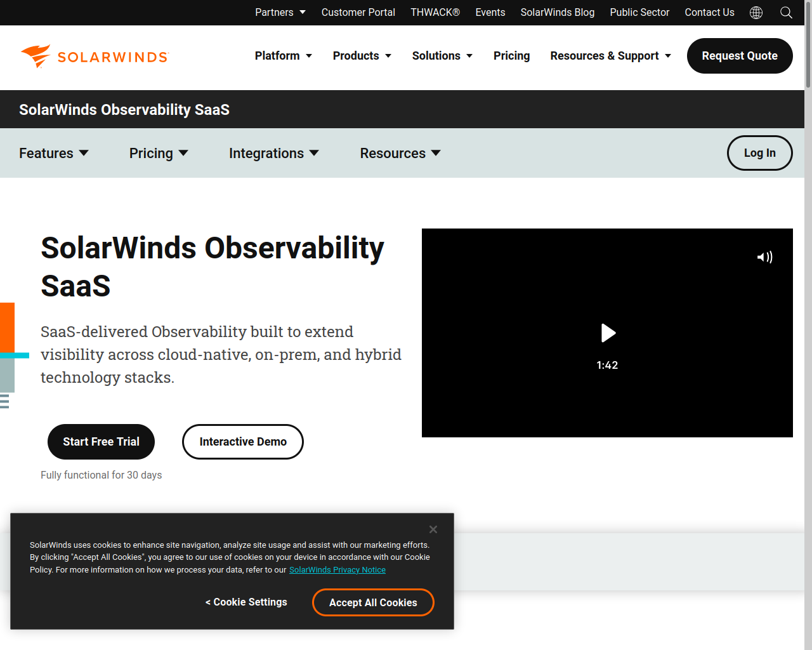
Task: Visit the THWACK® community link
Action: (435, 13)
